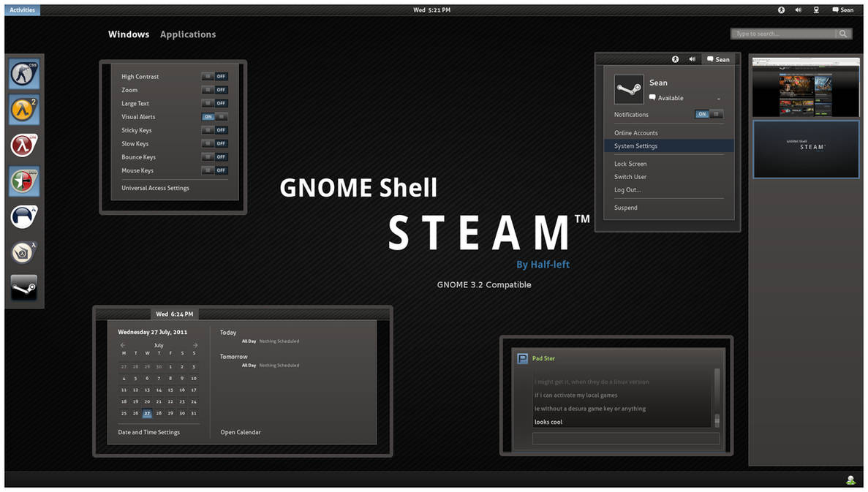Open Universal Access Settings
868x492 pixels.
[x=155, y=188]
